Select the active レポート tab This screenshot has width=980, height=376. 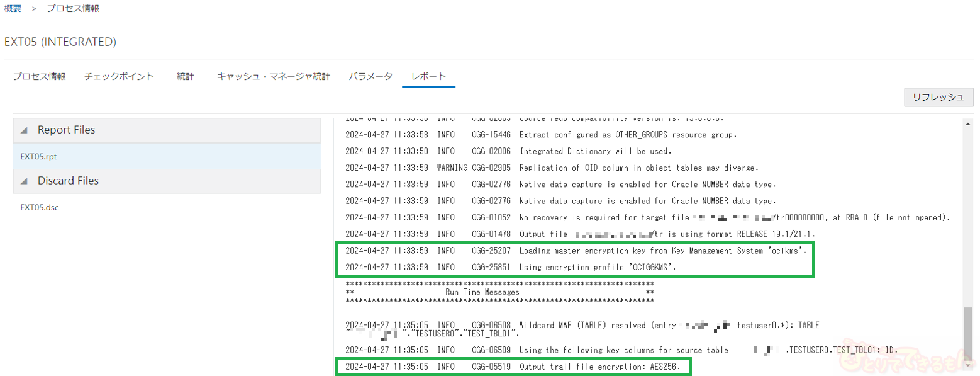[428, 76]
